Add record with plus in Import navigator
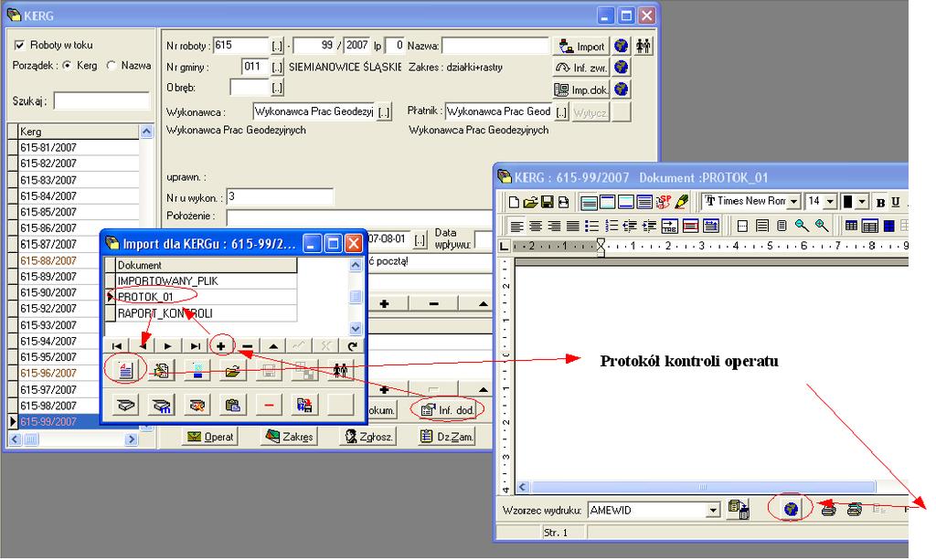Screen dimensions: 936x560 221,346
